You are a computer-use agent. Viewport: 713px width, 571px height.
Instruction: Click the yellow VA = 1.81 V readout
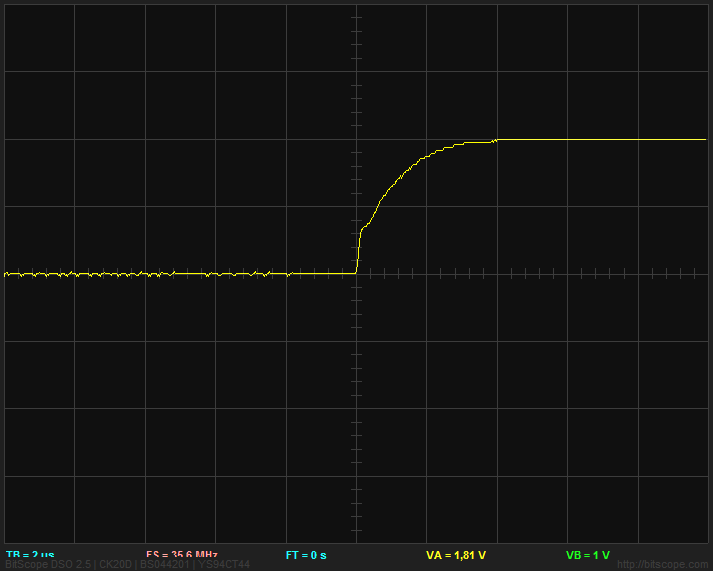click(456, 554)
